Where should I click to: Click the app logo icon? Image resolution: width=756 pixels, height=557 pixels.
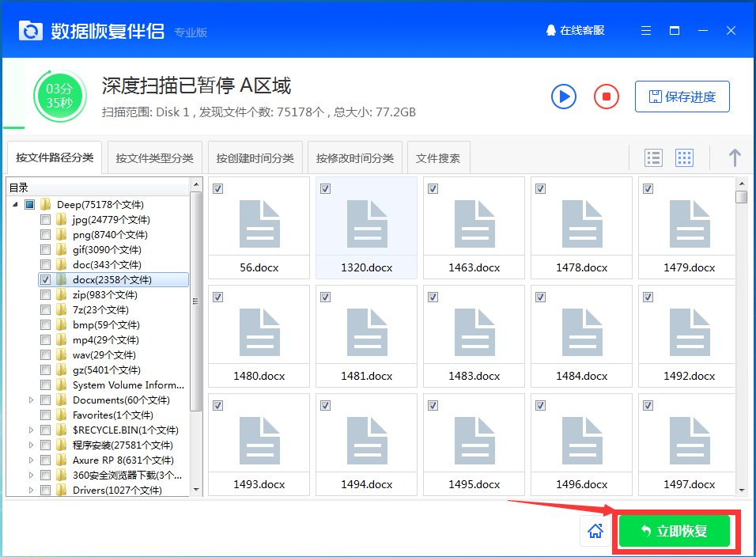pos(30,31)
